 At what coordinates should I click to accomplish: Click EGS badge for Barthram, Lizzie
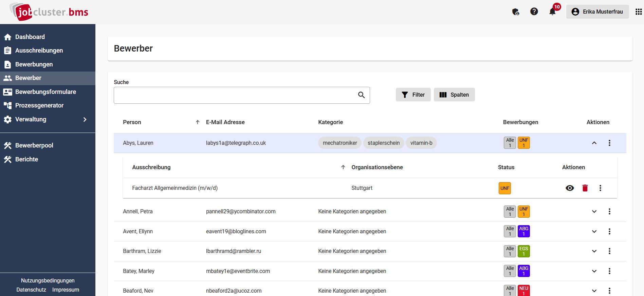pyautogui.click(x=524, y=251)
